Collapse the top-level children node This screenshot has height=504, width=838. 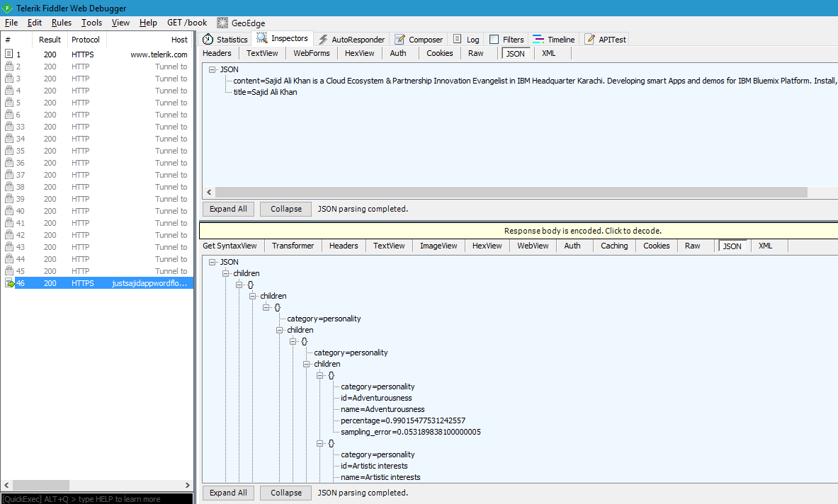pos(225,273)
